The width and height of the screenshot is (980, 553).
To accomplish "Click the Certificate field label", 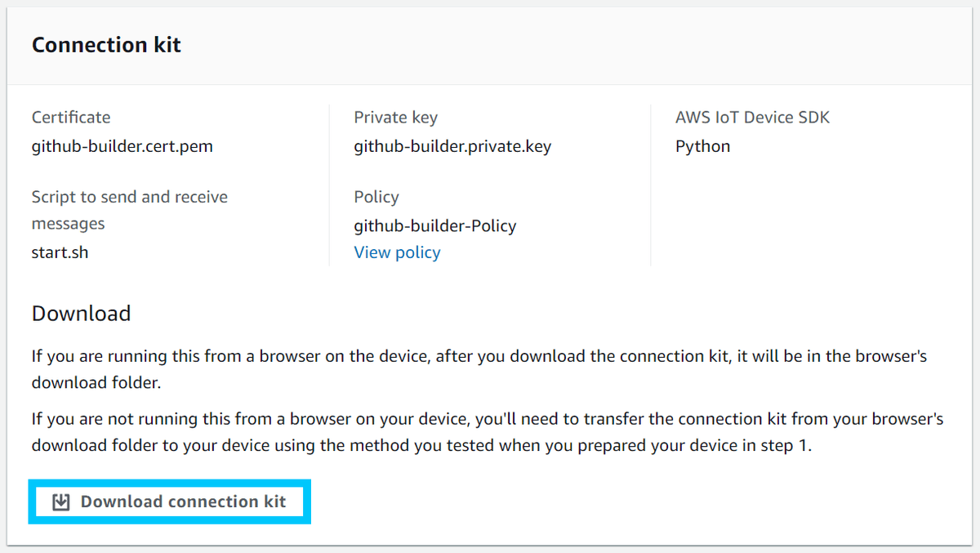I will [70, 117].
